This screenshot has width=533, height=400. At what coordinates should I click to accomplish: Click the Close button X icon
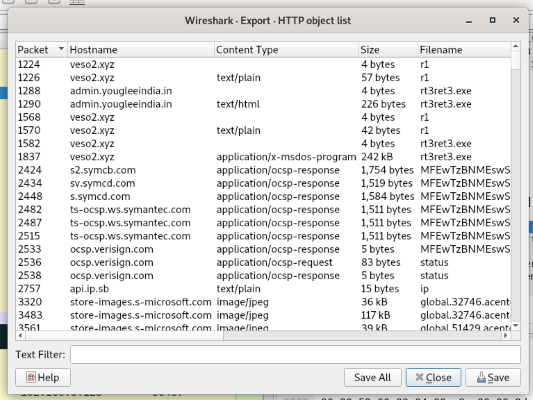[419, 377]
